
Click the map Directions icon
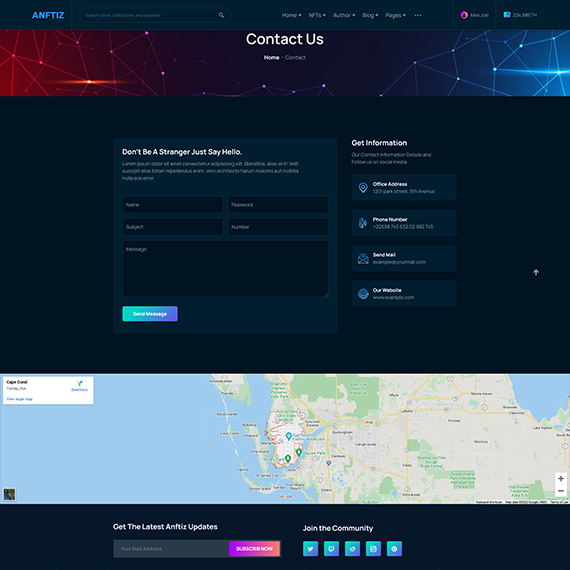tap(80, 384)
